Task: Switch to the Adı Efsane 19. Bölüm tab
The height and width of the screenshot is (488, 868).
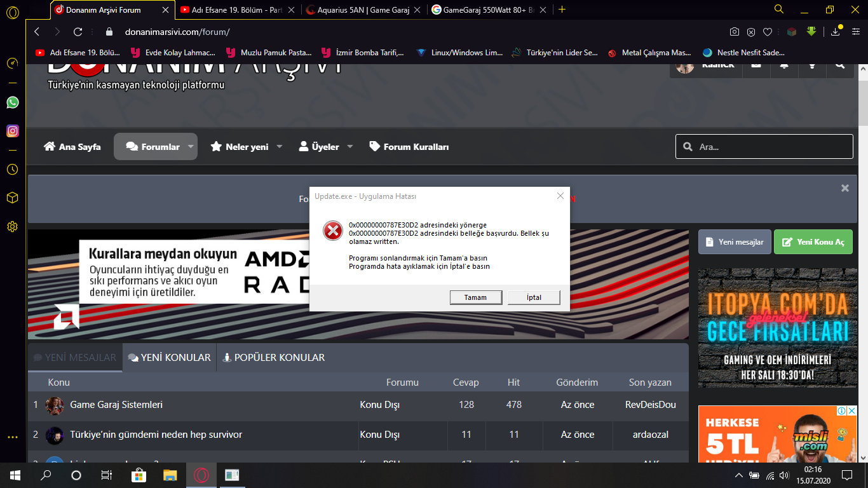Action: click(236, 10)
